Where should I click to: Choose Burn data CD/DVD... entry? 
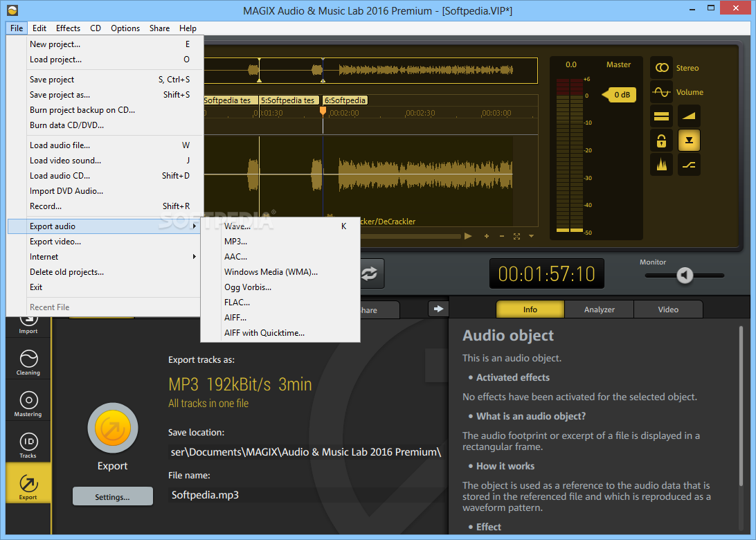[x=104, y=125]
